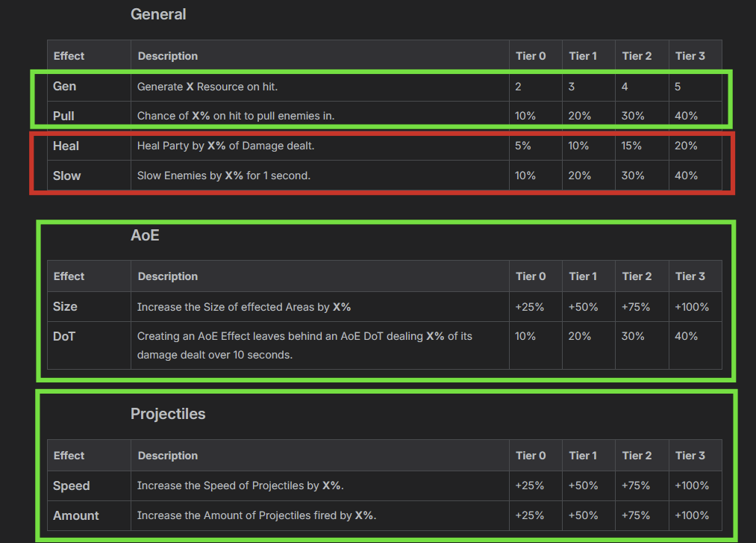Click the AoE DoT effect description text
Image resolution: width=756 pixels, height=543 pixels.
click(304, 345)
